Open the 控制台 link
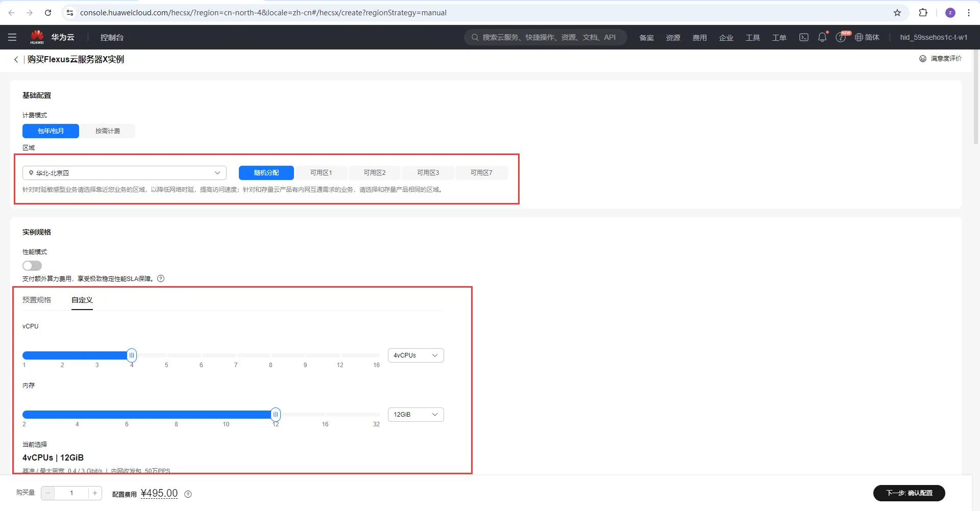The width and height of the screenshot is (980, 511). point(112,37)
